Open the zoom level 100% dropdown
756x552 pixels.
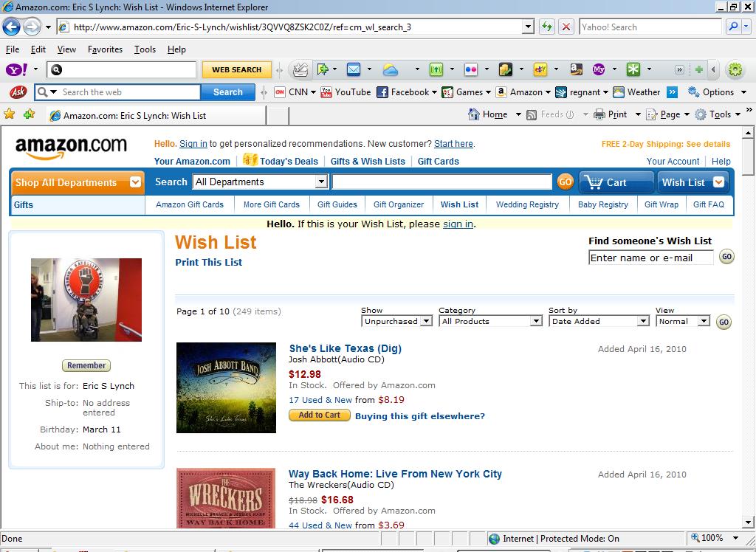(x=735, y=538)
